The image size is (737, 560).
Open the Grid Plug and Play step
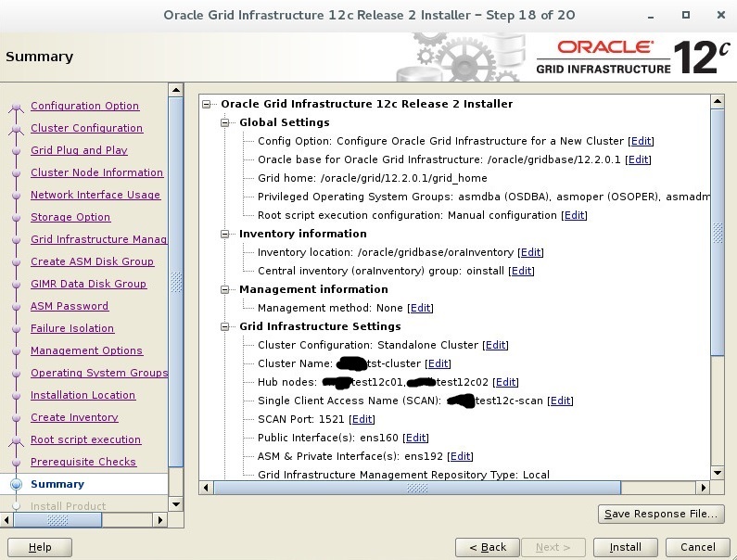79,150
